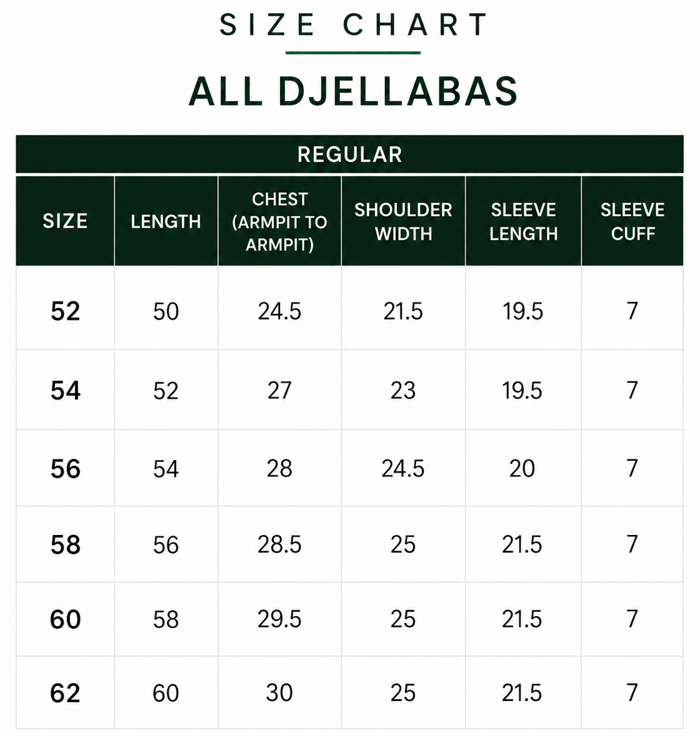Select the SIZE column header
The height and width of the screenshot is (736, 700).
coord(66,221)
